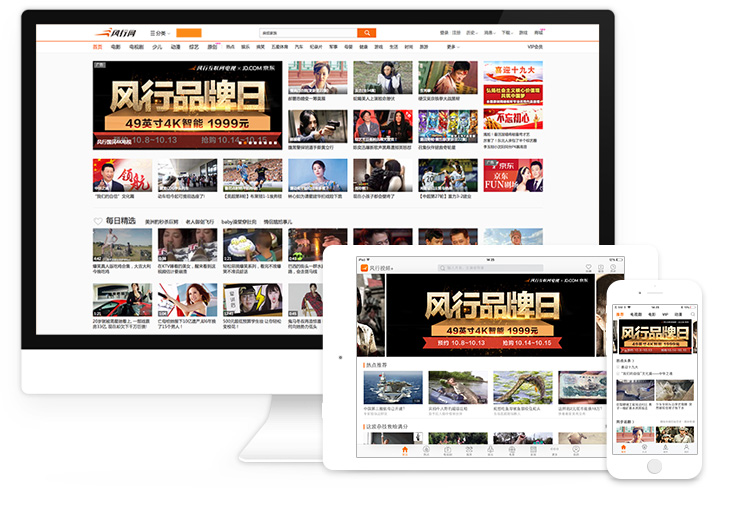Click the orange button beside 分类
The width and height of the screenshot is (731, 505).
[x=189, y=33]
